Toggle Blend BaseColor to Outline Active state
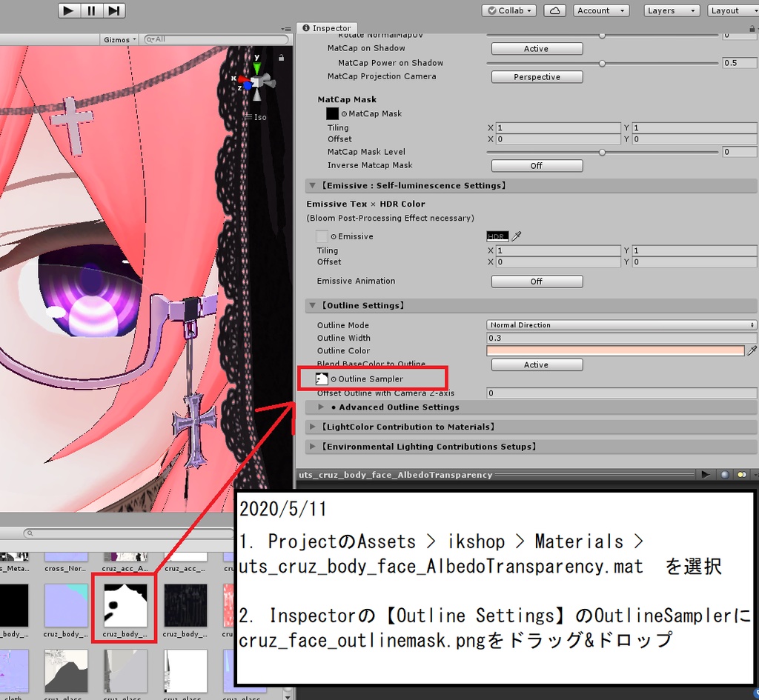This screenshot has height=700, width=759. coord(536,364)
